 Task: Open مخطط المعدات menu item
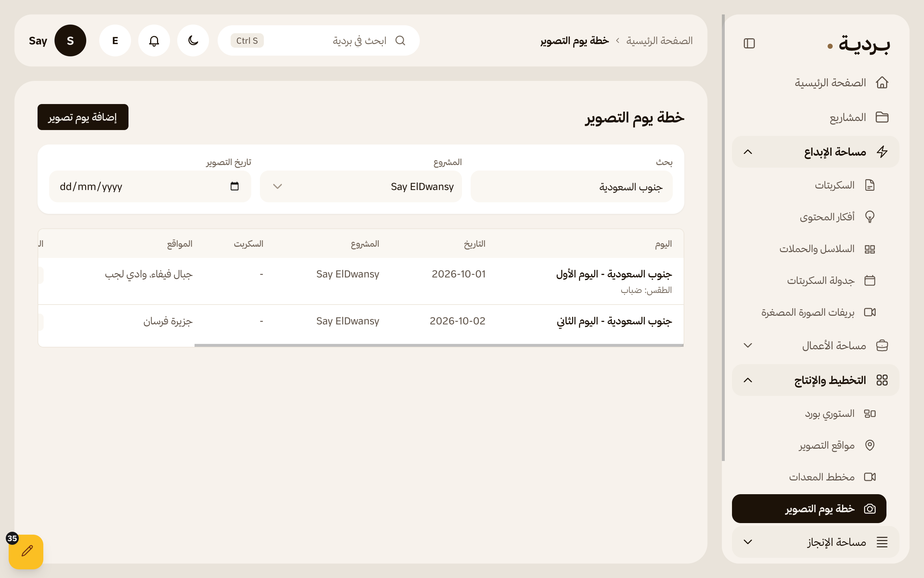pyautogui.click(x=809, y=477)
